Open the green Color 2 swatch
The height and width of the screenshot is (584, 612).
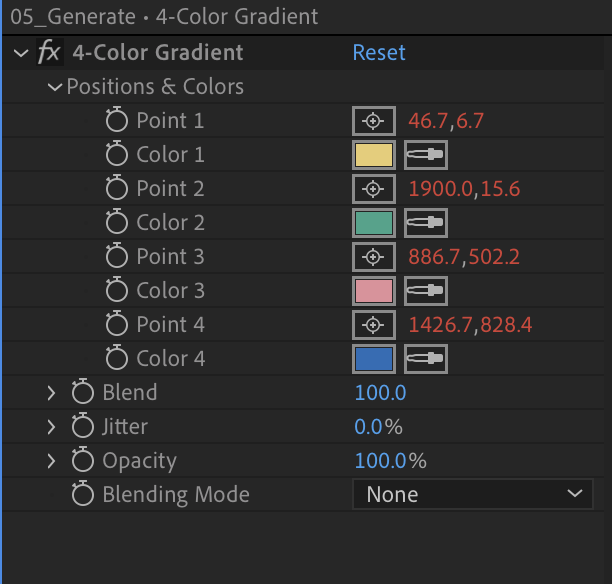click(x=374, y=223)
